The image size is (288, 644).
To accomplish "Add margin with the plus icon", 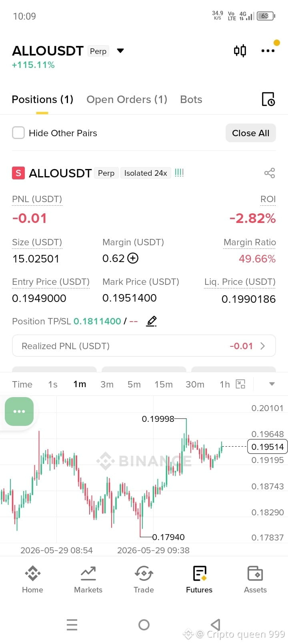I will coord(133,258).
